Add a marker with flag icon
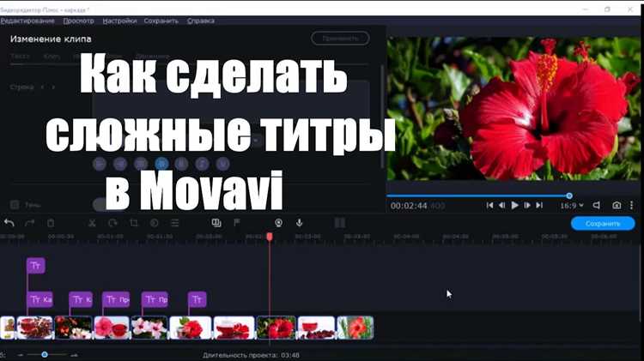644x361 pixels. pyautogui.click(x=237, y=222)
